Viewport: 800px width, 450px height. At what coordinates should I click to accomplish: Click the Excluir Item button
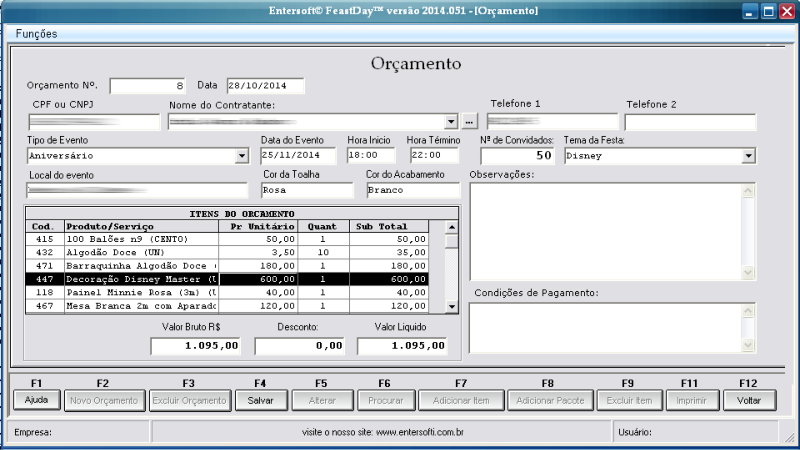[x=630, y=401]
